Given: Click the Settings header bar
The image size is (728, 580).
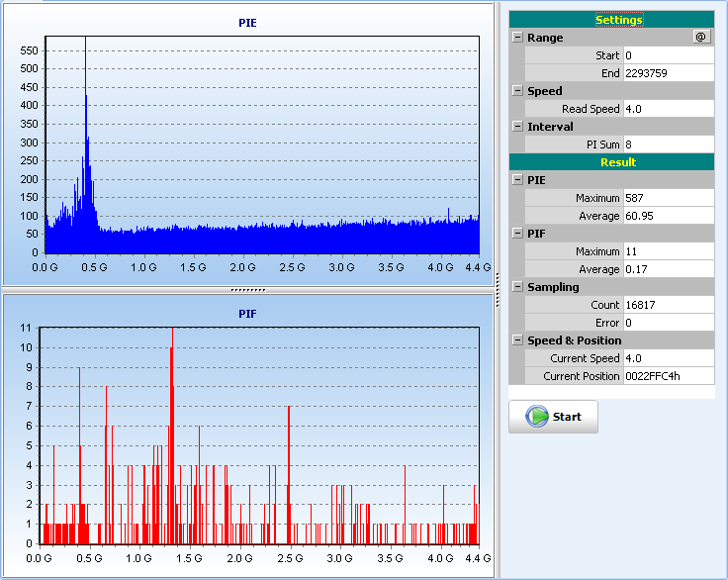Looking at the screenshot, I should pos(611,20).
